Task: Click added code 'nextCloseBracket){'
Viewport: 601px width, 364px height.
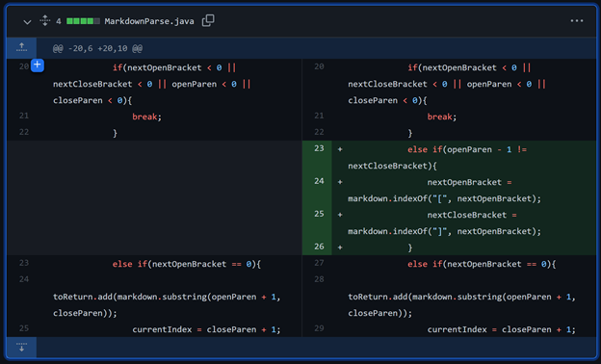Action: click(392, 166)
